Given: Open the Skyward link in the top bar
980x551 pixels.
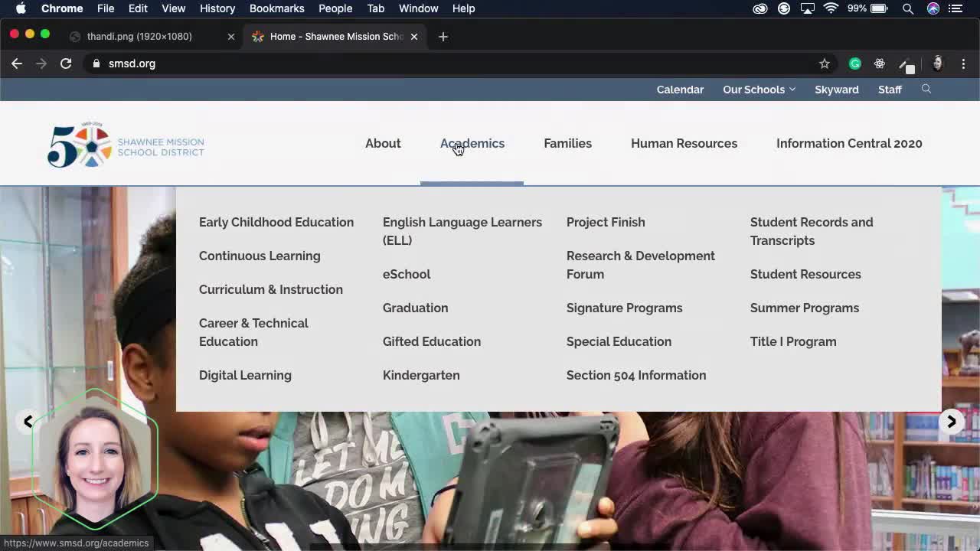Looking at the screenshot, I should coord(836,90).
